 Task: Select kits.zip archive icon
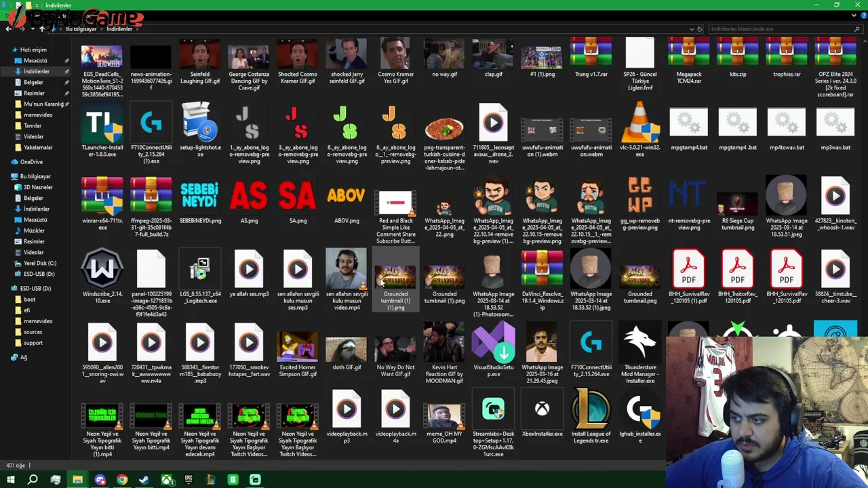point(737,52)
